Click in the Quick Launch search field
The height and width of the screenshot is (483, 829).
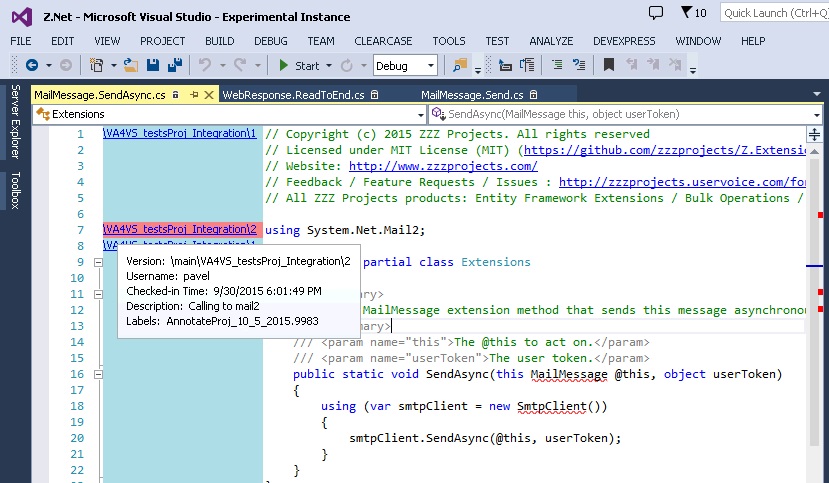tap(773, 13)
